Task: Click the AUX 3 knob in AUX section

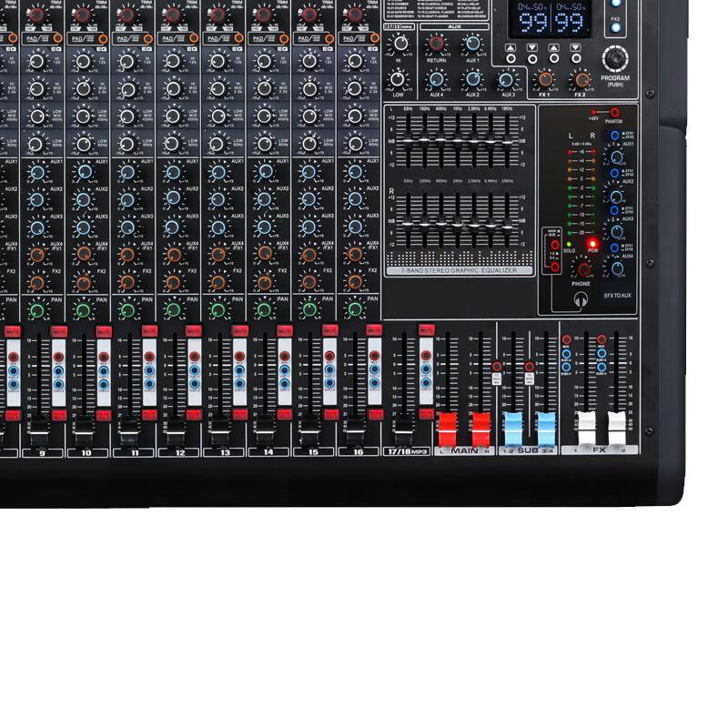Action: click(507, 79)
